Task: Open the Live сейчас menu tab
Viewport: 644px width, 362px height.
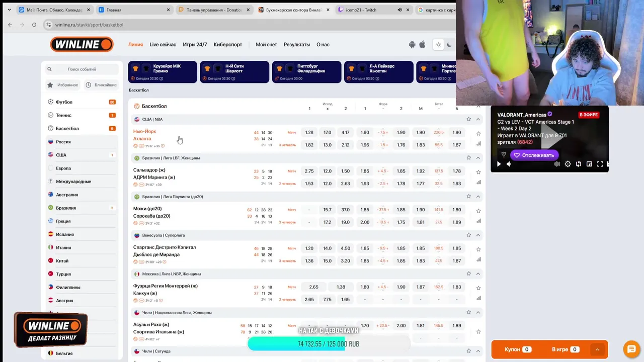Action: [163, 45]
